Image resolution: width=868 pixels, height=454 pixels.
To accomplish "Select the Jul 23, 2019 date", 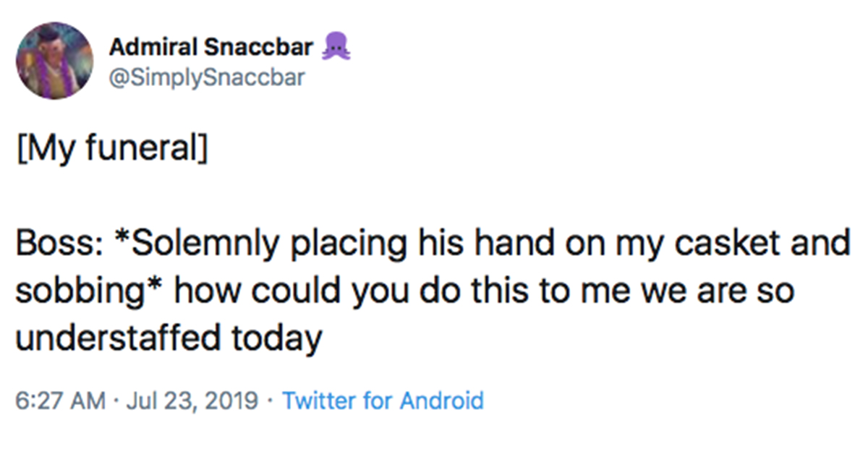I will pyautogui.click(x=192, y=400).
